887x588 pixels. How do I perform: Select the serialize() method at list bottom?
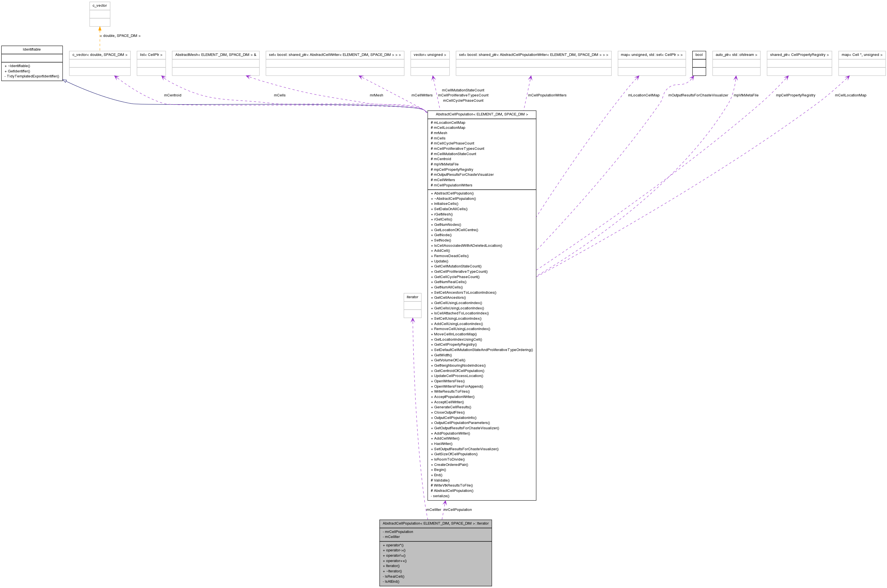click(440, 496)
